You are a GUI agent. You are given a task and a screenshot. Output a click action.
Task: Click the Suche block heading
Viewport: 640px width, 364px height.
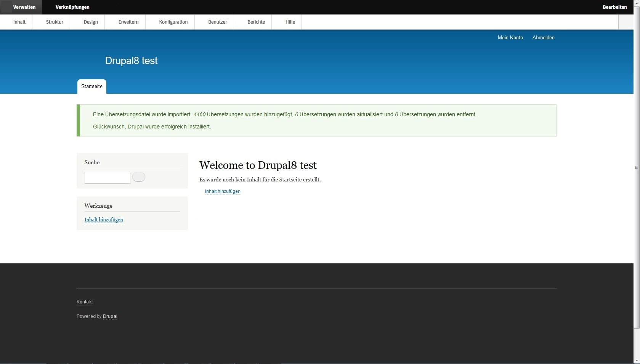click(x=92, y=162)
